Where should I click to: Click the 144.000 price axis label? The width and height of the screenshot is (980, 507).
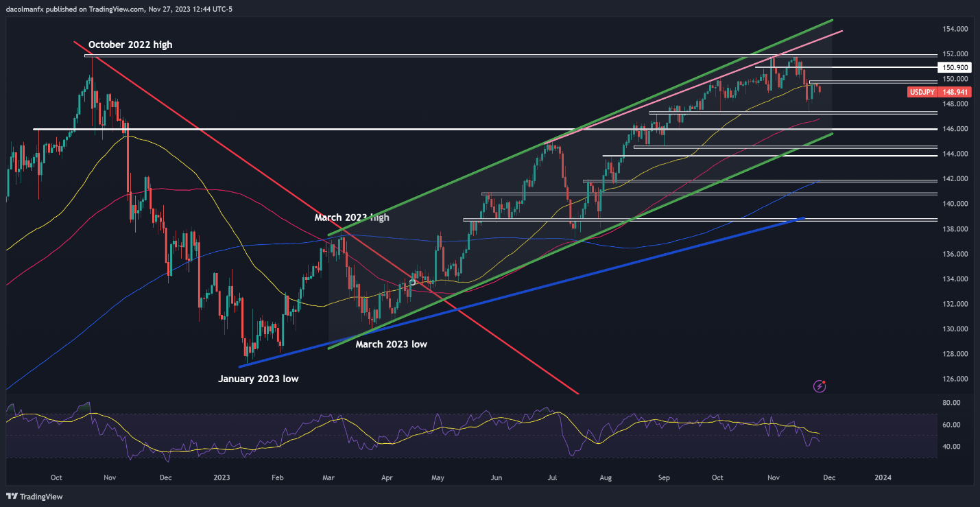954,154
